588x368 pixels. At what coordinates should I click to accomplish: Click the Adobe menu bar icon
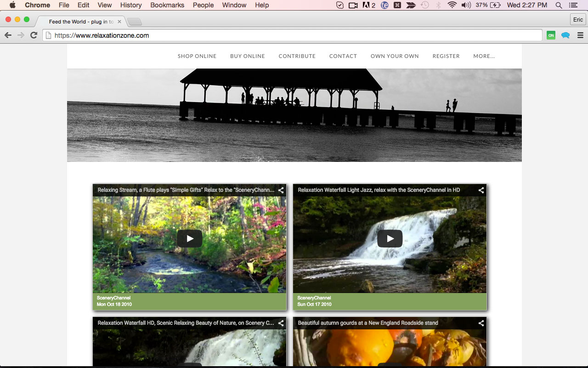[x=369, y=5]
